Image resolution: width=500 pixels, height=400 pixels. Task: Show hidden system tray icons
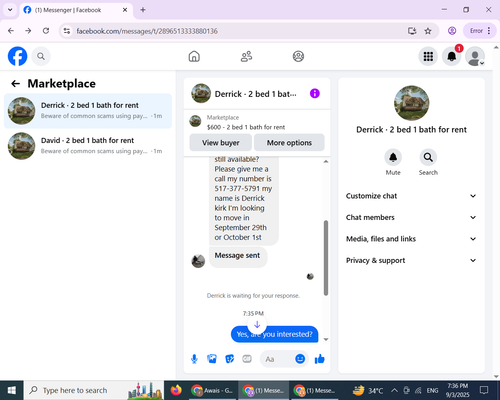[394, 390]
